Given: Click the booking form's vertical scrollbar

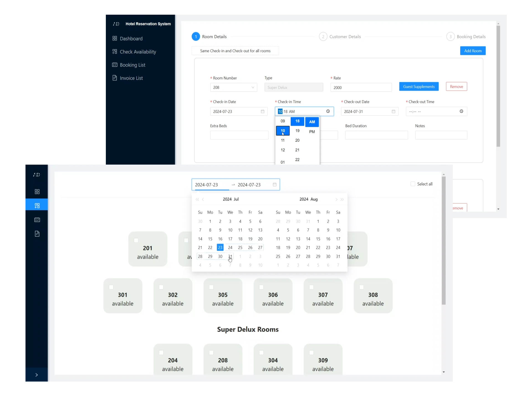Looking at the screenshot, I should point(498,86).
